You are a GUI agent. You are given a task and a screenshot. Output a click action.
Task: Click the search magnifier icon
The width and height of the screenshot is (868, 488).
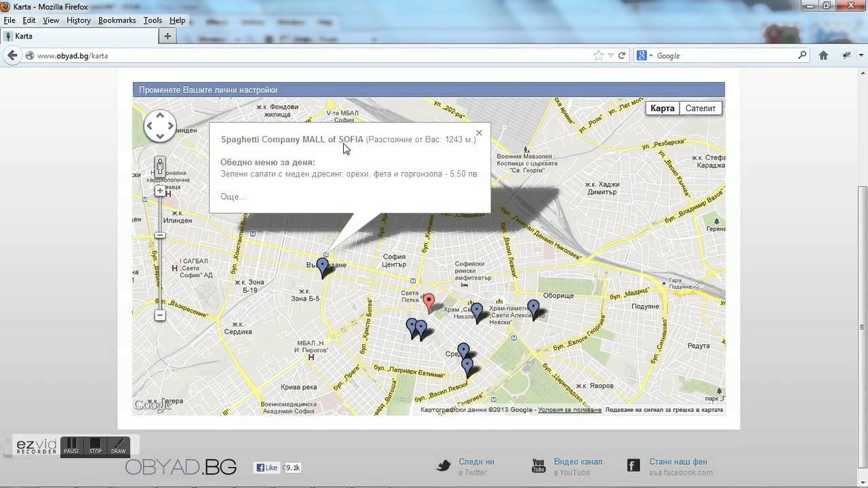(x=802, y=56)
